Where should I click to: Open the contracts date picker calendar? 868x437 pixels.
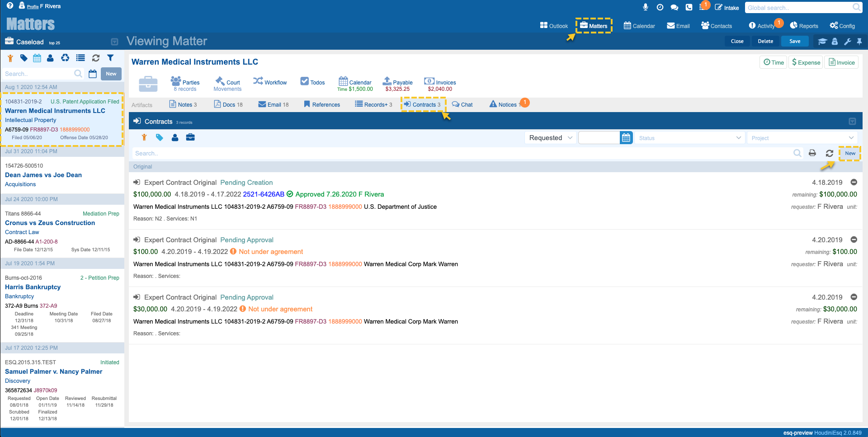coord(626,138)
